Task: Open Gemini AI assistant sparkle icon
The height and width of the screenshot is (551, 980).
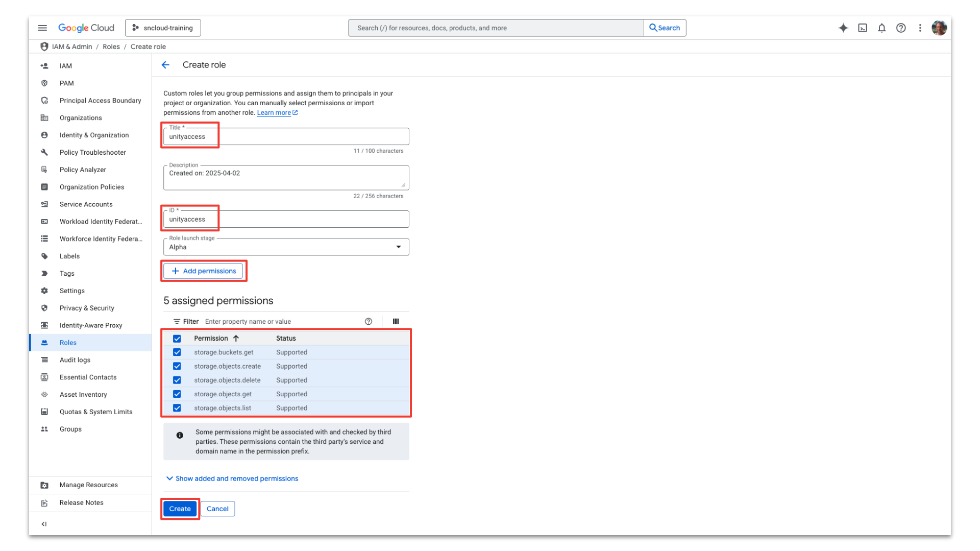Action: tap(843, 28)
